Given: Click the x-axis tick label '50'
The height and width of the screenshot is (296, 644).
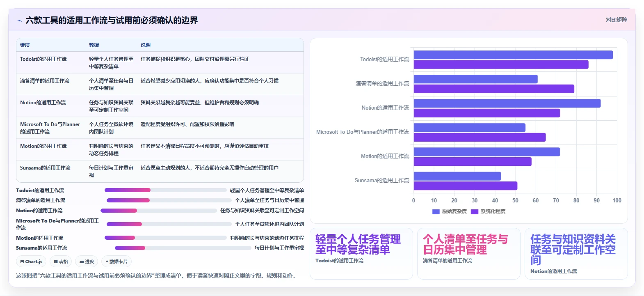Looking at the screenshot, I should pyautogui.click(x=515, y=201).
